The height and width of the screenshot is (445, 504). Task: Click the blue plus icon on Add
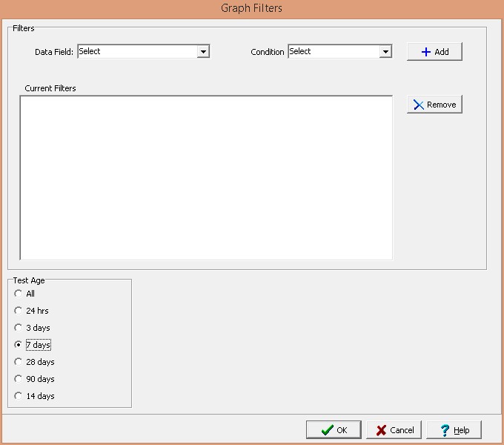[x=425, y=52]
